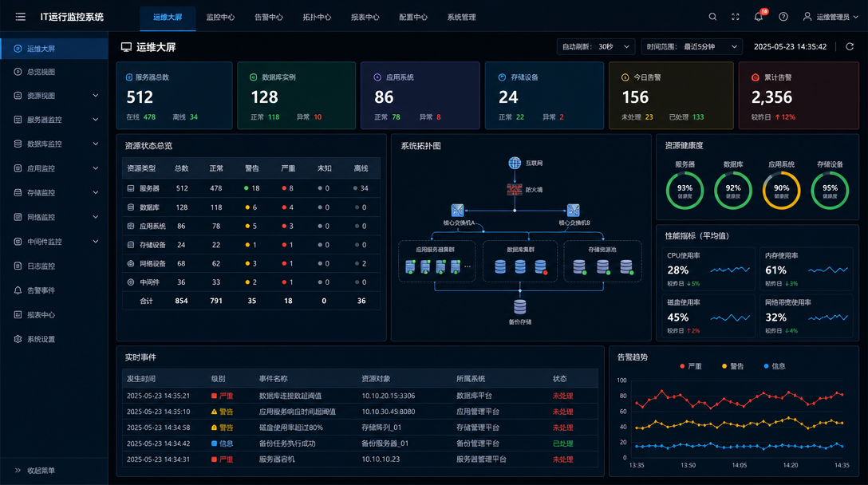The width and height of the screenshot is (868, 485).
Task: Click the help question mark icon
Action: pos(783,17)
